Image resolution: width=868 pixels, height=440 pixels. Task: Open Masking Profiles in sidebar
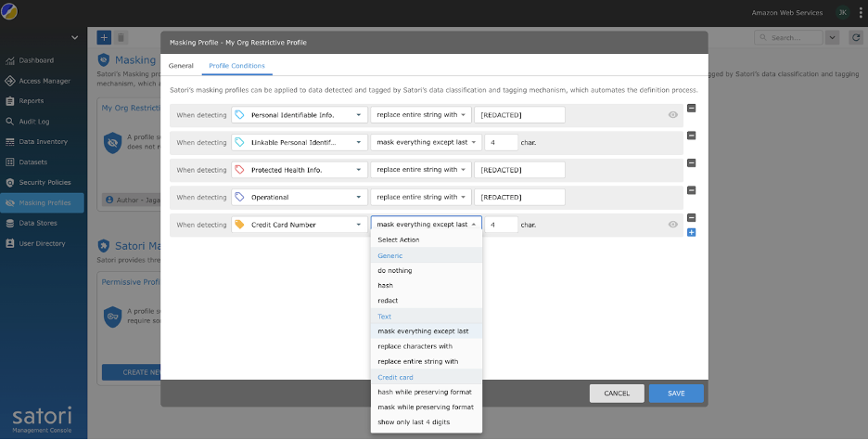pyautogui.click(x=42, y=202)
